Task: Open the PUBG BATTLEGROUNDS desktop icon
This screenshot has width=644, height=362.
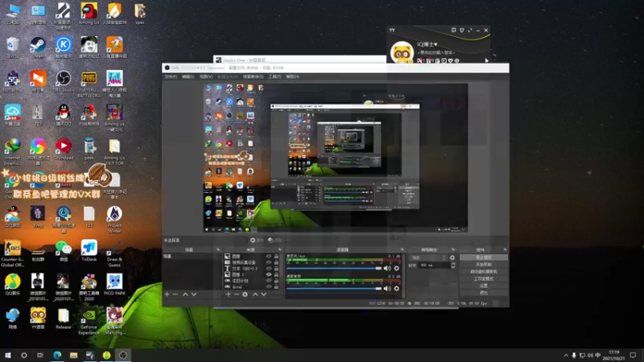Action: pyautogui.click(x=89, y=84)
